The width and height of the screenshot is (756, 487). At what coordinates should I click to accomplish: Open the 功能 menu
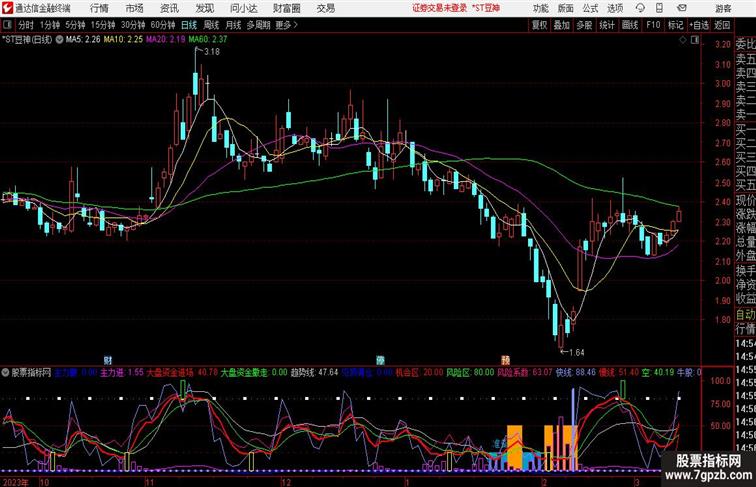(540, 8)
